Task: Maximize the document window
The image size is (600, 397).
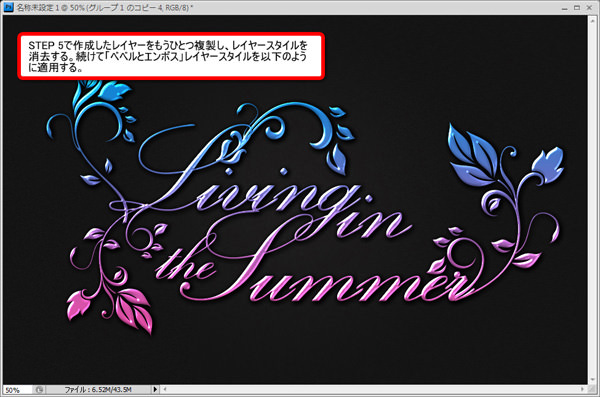Action: click(577, 8)
